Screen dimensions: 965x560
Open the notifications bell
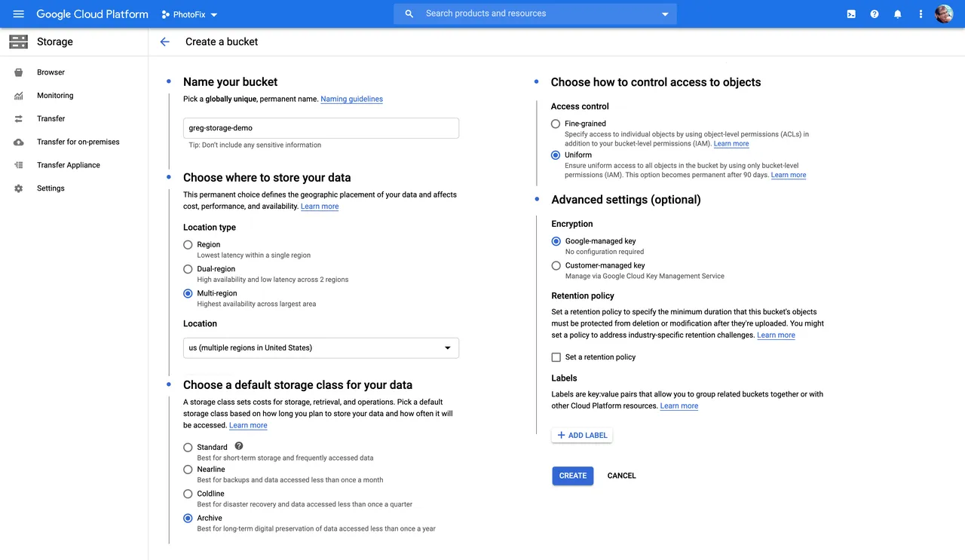tap(898, 14)
